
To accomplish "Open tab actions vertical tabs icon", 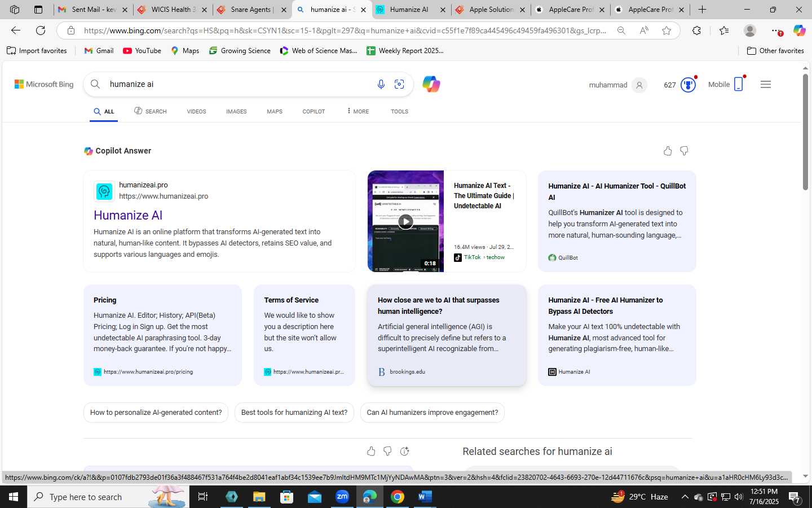I will point(38,10).
